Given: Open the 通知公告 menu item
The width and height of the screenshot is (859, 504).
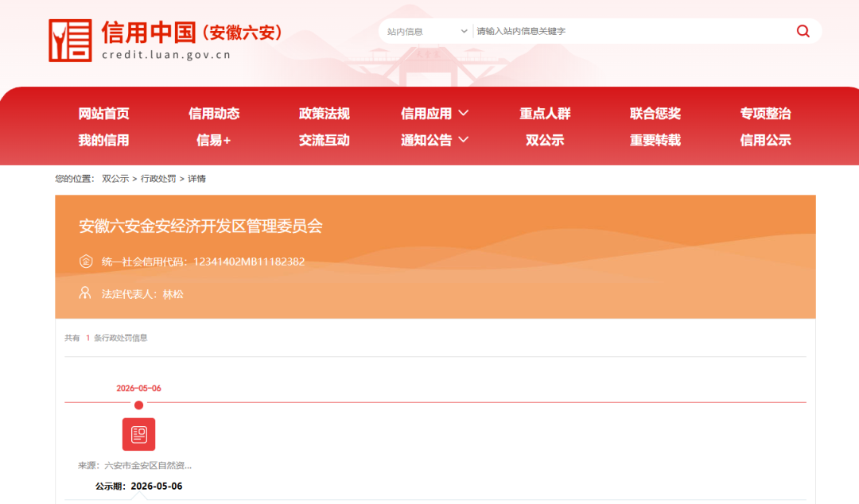Looking at the screenshot, I should [426, 140].
